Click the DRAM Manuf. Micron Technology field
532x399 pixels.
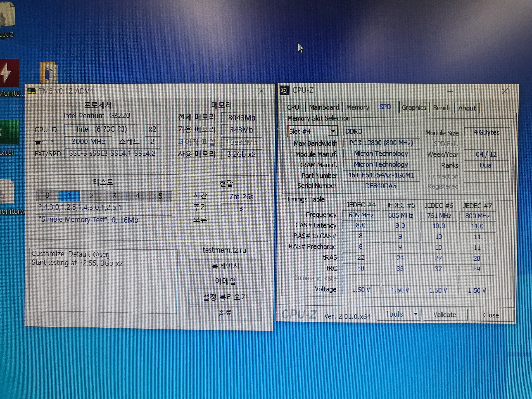click(x=381, y=165)
